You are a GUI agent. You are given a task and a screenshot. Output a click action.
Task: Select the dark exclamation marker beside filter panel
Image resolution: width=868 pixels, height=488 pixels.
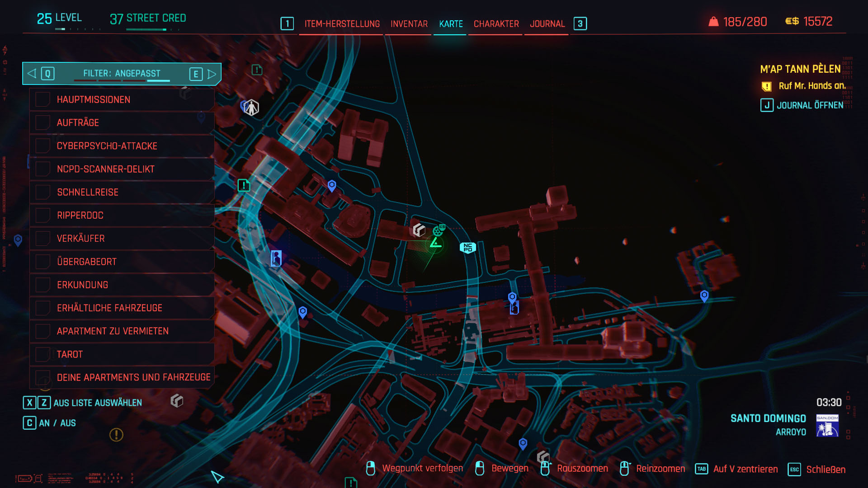pyautogui.click(x=257, y=70)
